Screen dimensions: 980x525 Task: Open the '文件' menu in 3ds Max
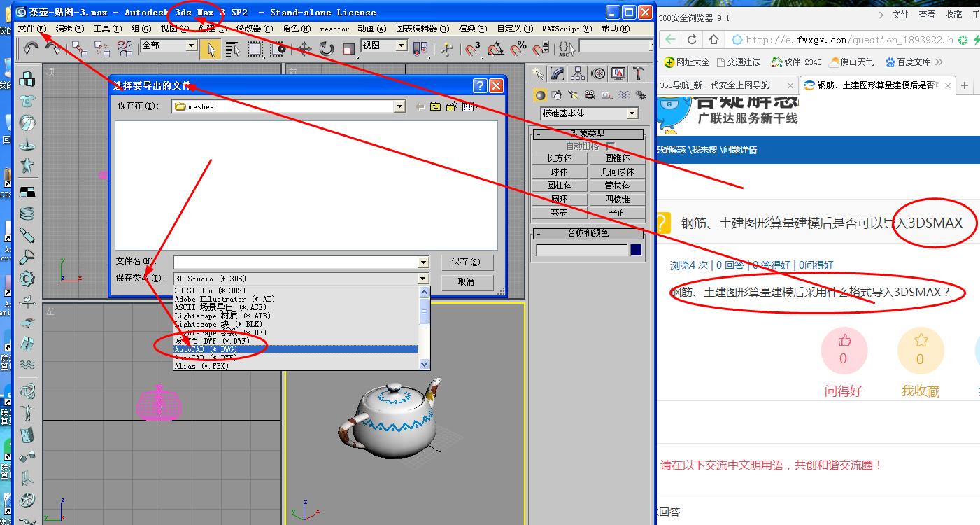(32, 29)
